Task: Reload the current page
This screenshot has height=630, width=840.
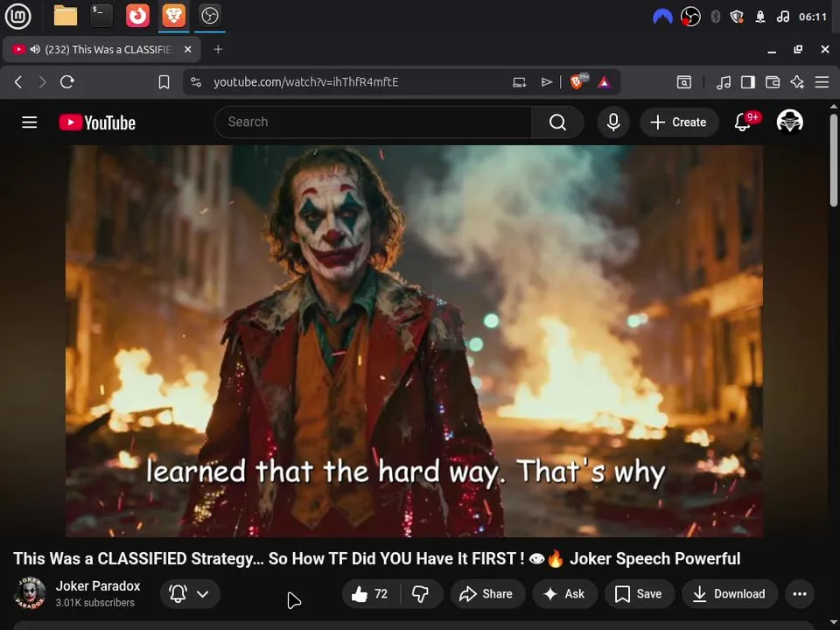Action: [x=67, y=82]
